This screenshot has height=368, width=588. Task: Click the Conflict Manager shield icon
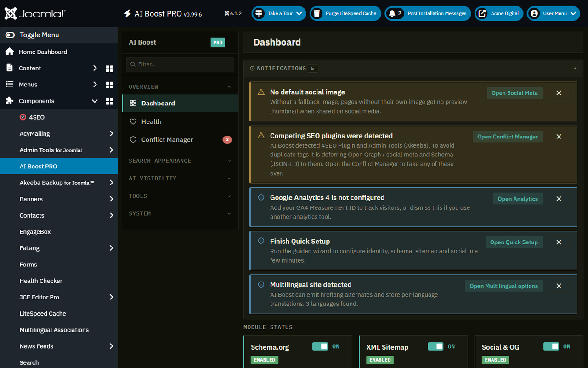(x=133, y=140)
